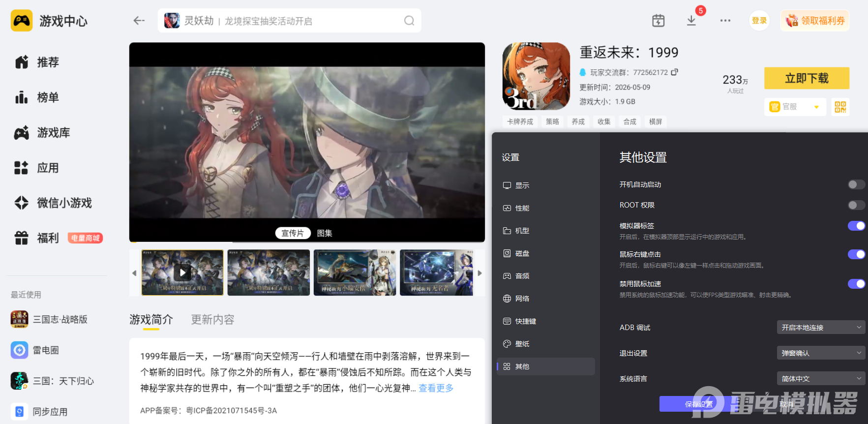Screen dimensions: 868x424
Task: Toggle 开机自动启动 switch
Action: click(x=856, y=184)
